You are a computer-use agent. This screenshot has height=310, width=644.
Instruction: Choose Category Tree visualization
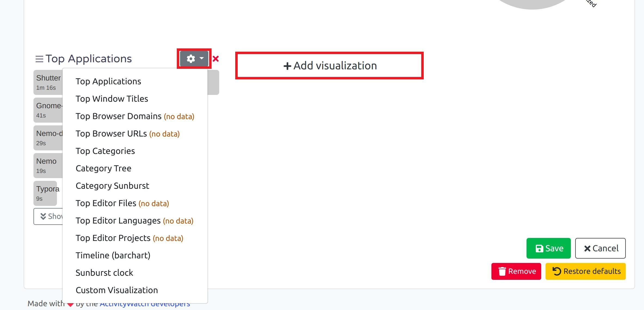(x=103, y=168)
